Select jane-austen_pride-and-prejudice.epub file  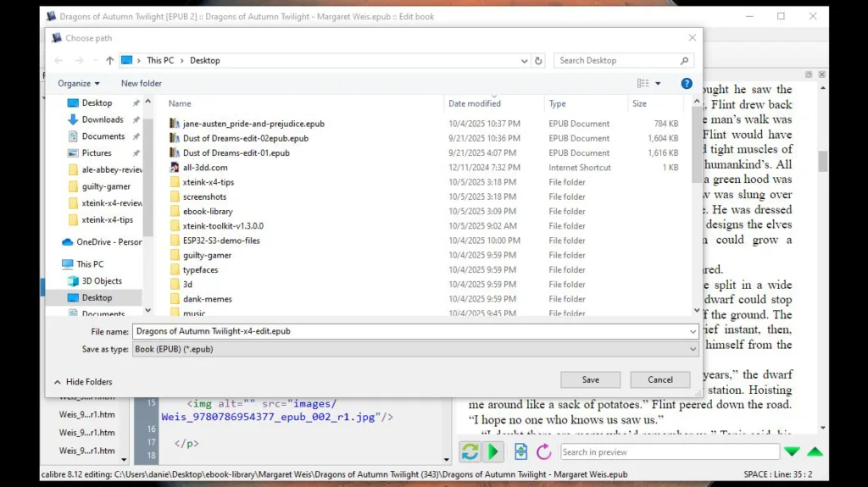[253, 124]
